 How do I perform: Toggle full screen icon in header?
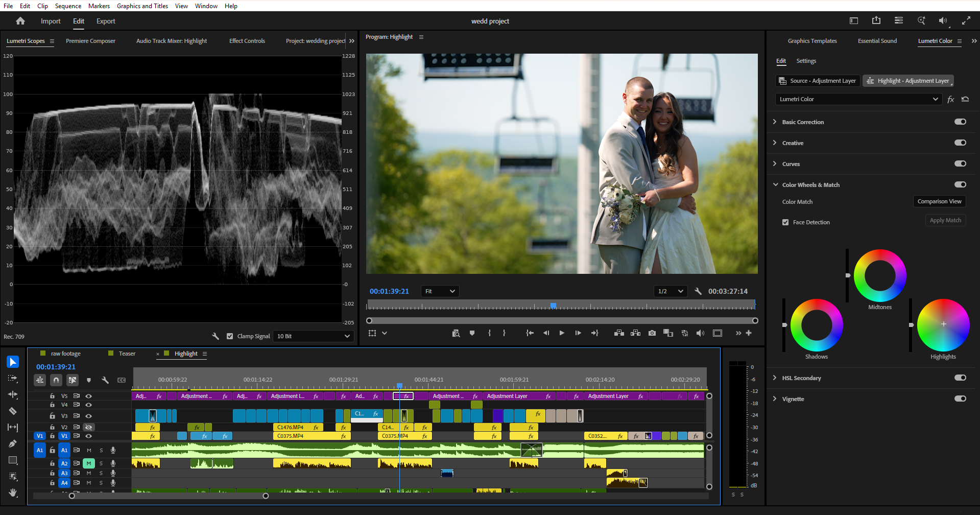coord(966,20)
